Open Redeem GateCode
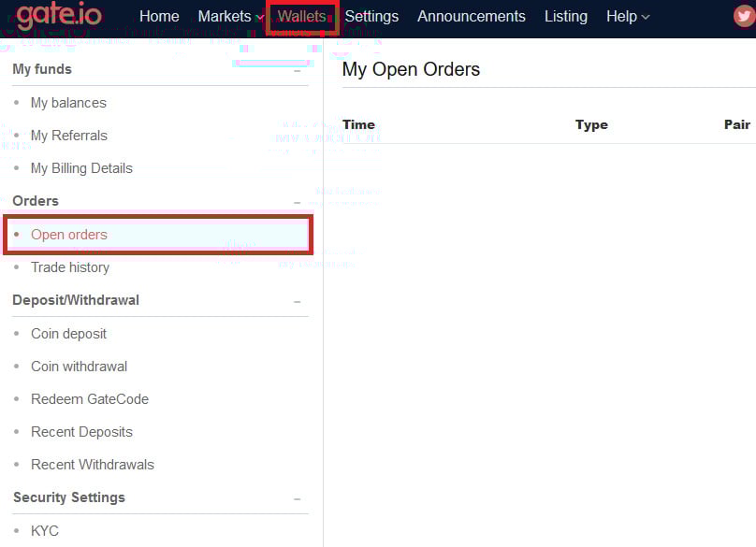This screenshot has width=756, height=547. click(90, 399)
